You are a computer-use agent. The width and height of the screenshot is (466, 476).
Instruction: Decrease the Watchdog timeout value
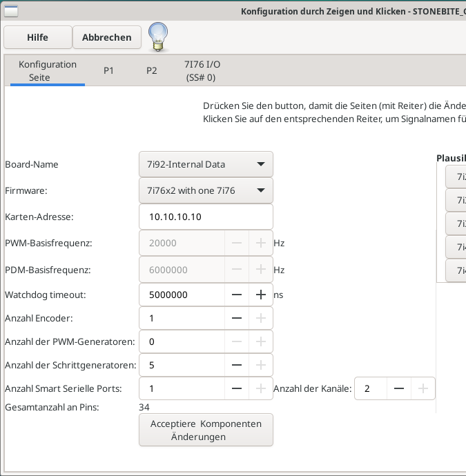coord(237,295)
